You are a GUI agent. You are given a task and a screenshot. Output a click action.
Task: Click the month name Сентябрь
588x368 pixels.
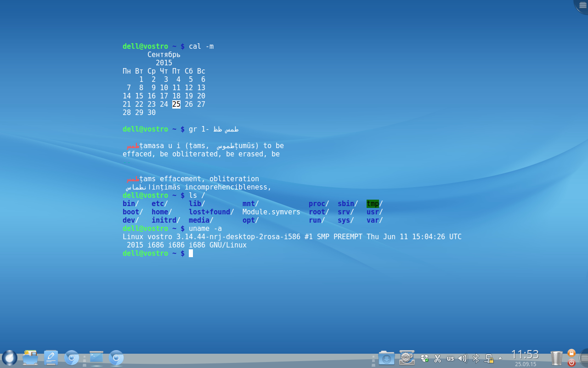(164, 55)
